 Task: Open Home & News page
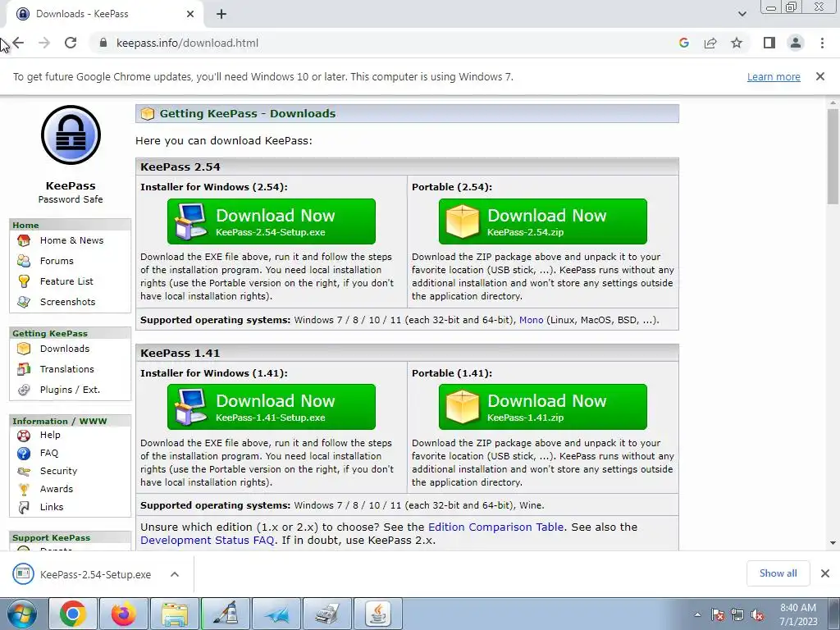coord(72,240)
